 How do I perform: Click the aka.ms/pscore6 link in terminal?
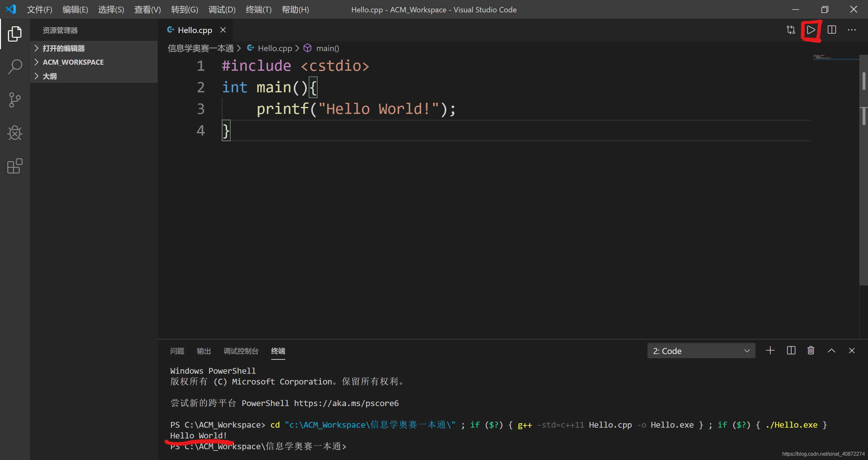coord(346,403)
